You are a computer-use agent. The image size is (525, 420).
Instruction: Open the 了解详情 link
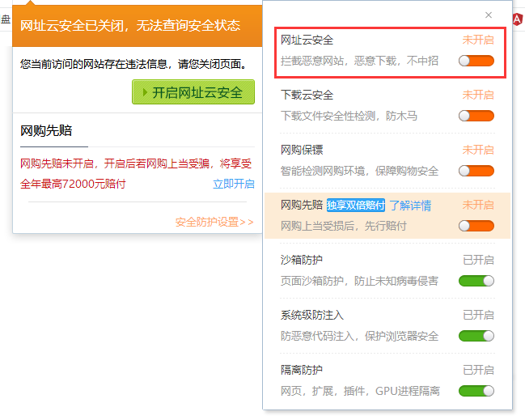[410, 206]
